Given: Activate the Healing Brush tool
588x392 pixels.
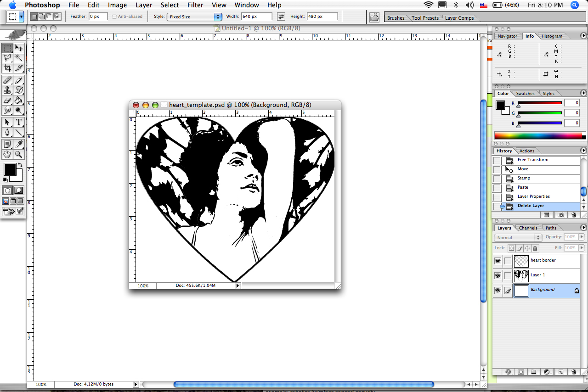Looking at the screenshot, I should [x=7, y=80].
